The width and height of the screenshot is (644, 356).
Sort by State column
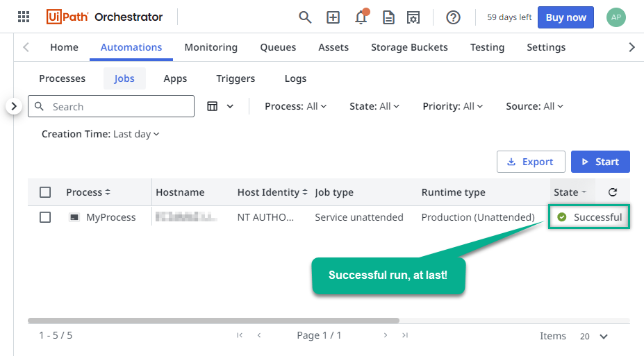pyautogui.click(x=570, y=192)
